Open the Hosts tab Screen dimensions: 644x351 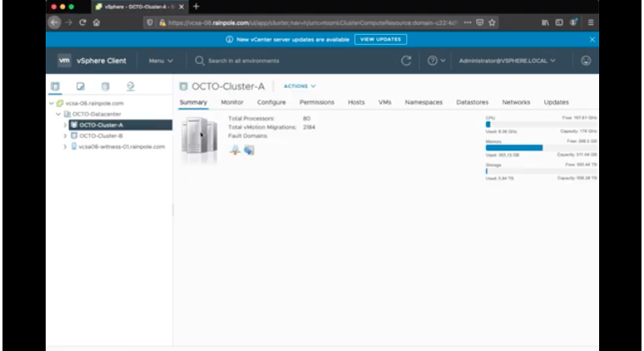[356, 102]
